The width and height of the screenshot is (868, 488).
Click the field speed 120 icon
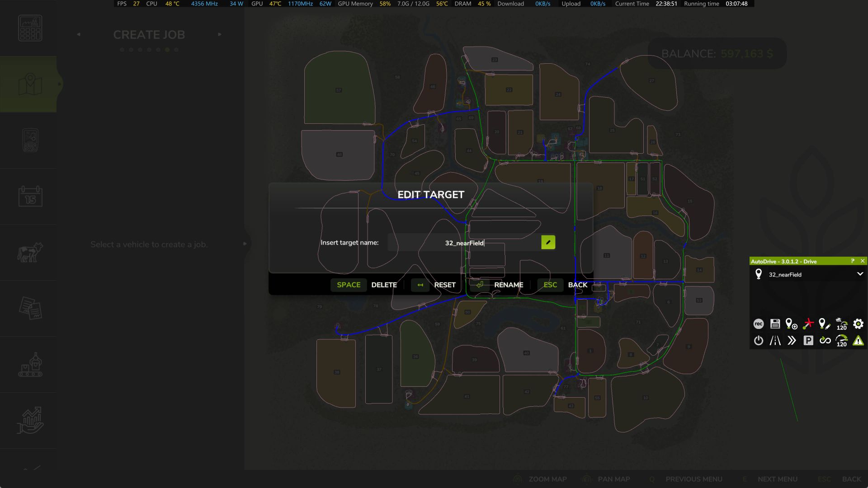pyautogui.click(x=841, y=324)
